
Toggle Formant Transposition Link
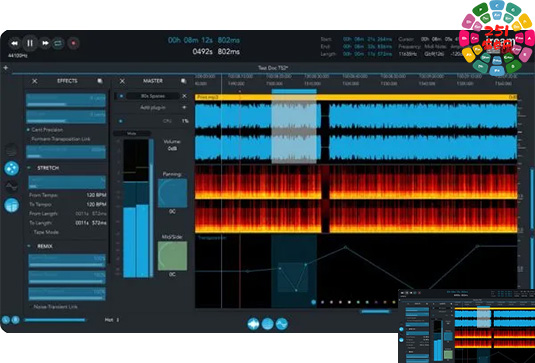(x=61, y=139)
